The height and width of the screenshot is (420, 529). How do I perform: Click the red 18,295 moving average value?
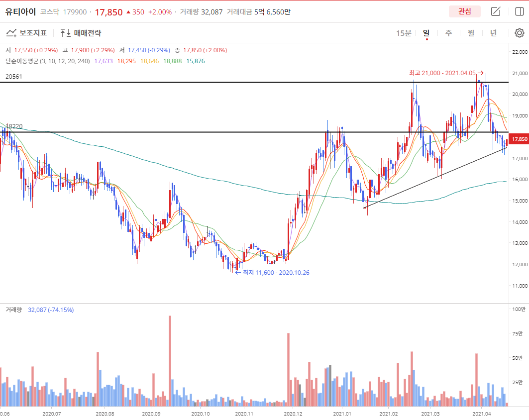coord(126,61)
